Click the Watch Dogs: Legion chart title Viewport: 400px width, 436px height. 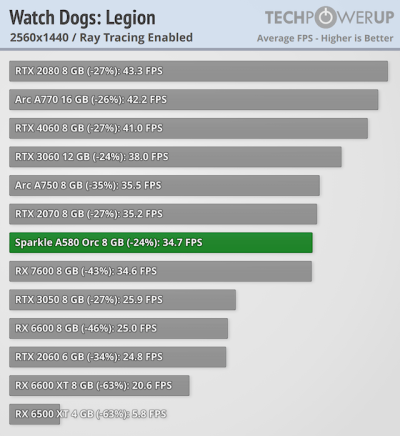coord(82,18)
